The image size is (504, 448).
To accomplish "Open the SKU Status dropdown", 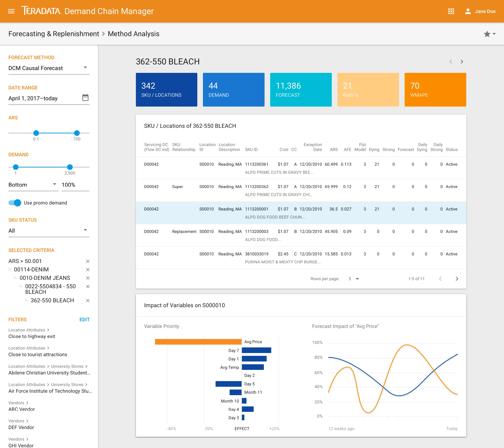I will pos(49,231).
